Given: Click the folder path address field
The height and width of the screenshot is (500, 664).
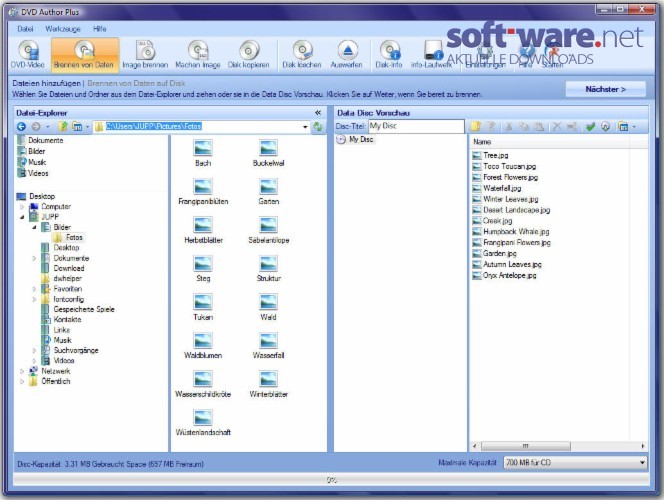Looking at the screenshot, I should coord(202,126).
